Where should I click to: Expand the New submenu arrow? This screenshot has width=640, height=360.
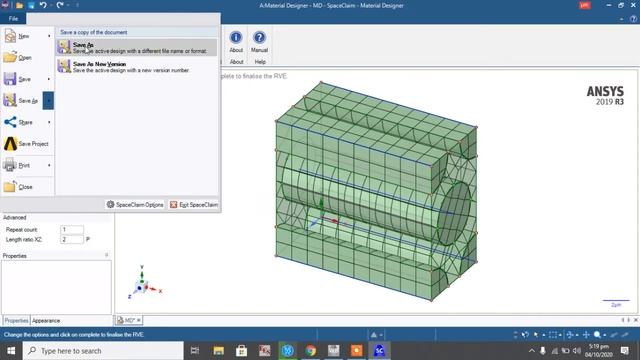[49, 36]
